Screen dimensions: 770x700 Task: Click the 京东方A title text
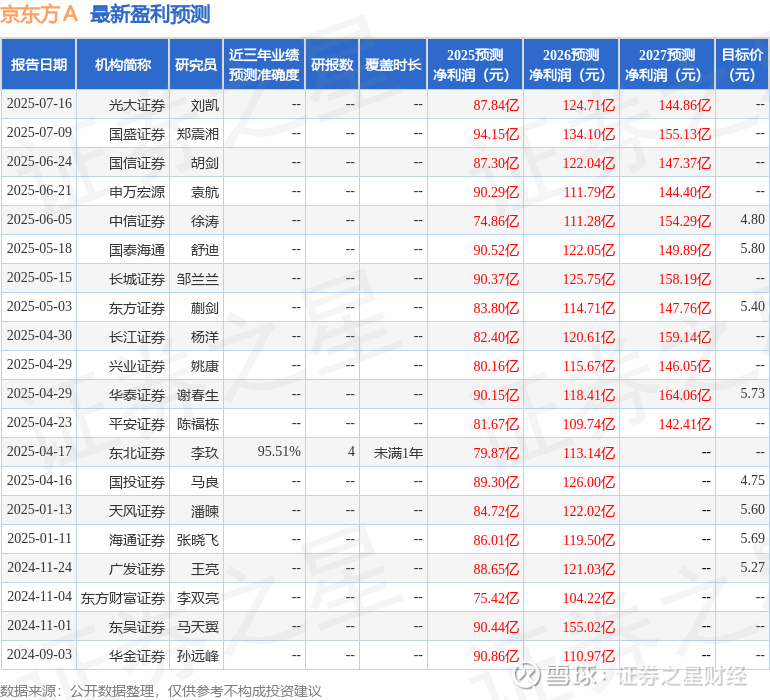pos(39,14)
